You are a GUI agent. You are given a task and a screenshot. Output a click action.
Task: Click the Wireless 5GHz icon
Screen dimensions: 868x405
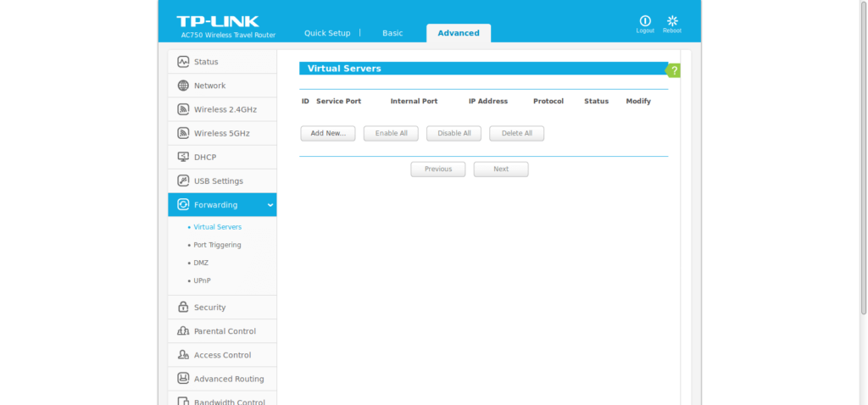pos(183,133)
